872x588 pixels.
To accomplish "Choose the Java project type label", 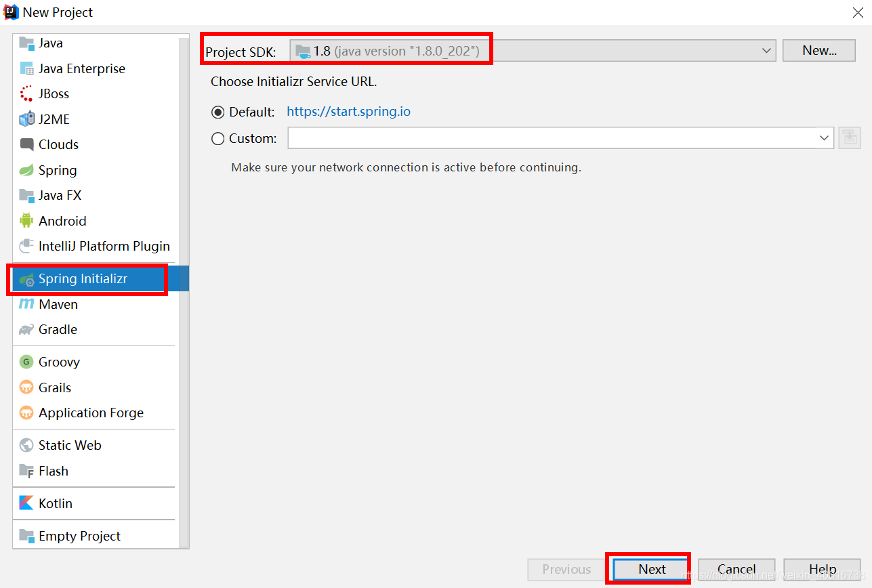I will pos(51,43).
